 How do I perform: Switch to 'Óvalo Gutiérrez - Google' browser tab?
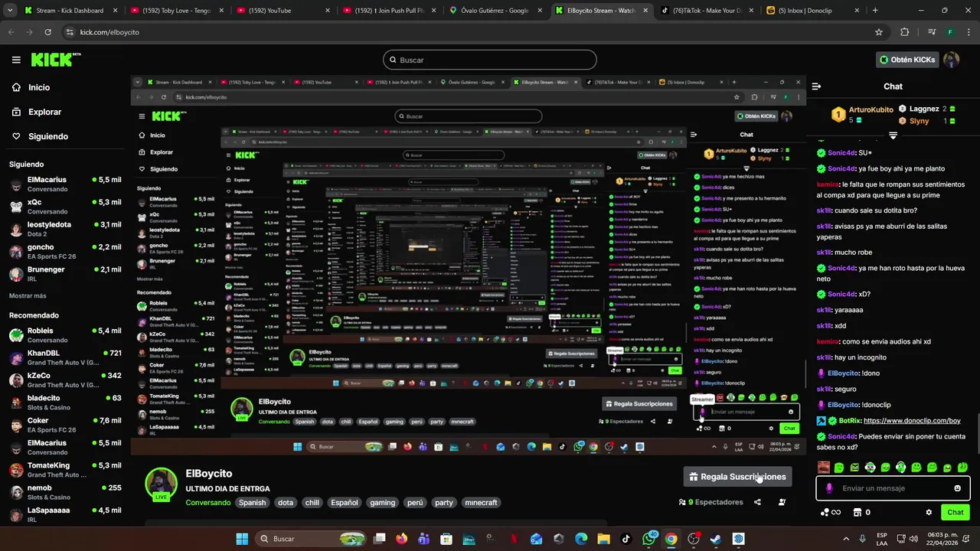(496, 11)
